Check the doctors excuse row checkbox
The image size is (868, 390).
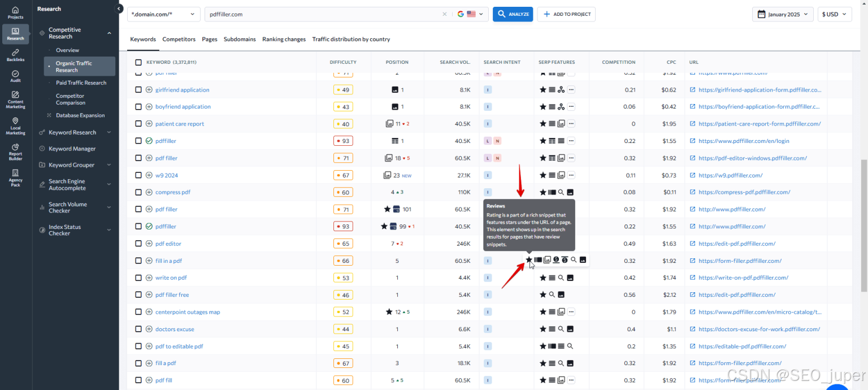tap(138, 329)
